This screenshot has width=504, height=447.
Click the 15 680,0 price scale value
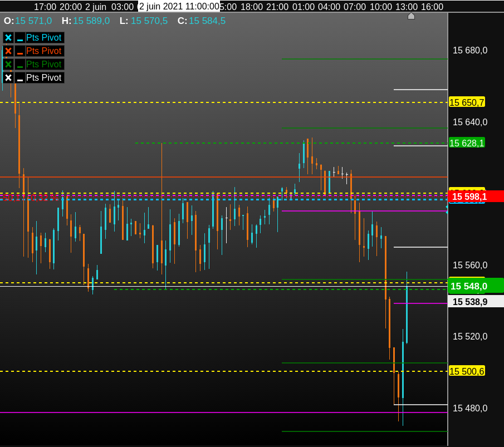click(470, 51)
